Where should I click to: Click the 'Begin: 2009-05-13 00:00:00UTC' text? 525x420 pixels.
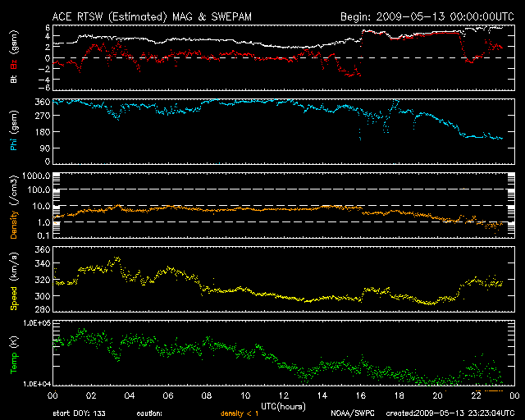coord(427,16)
